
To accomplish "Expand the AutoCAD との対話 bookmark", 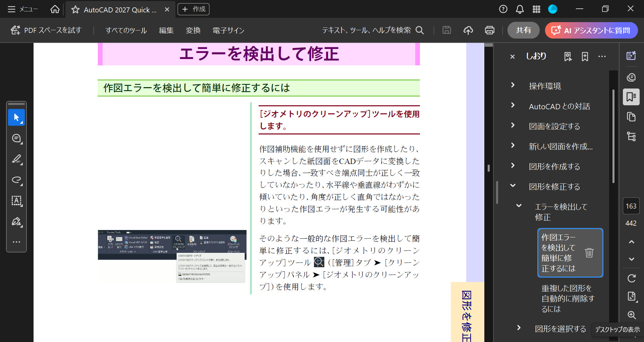I will (x=513, y=105).
